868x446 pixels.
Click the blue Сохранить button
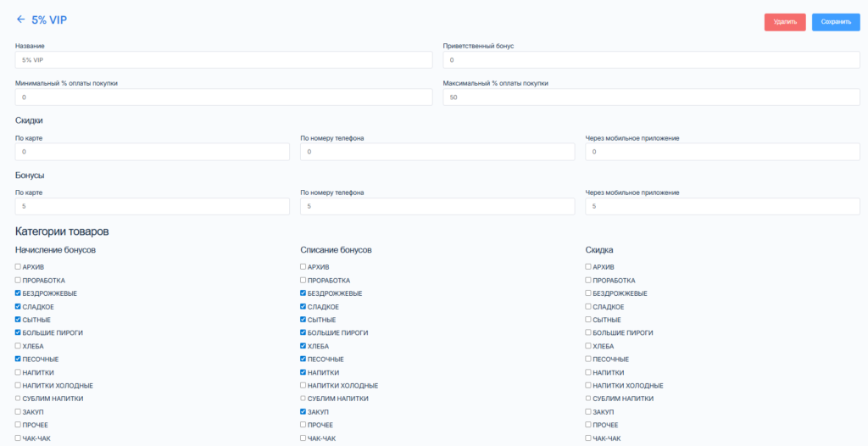click(835, 22)
